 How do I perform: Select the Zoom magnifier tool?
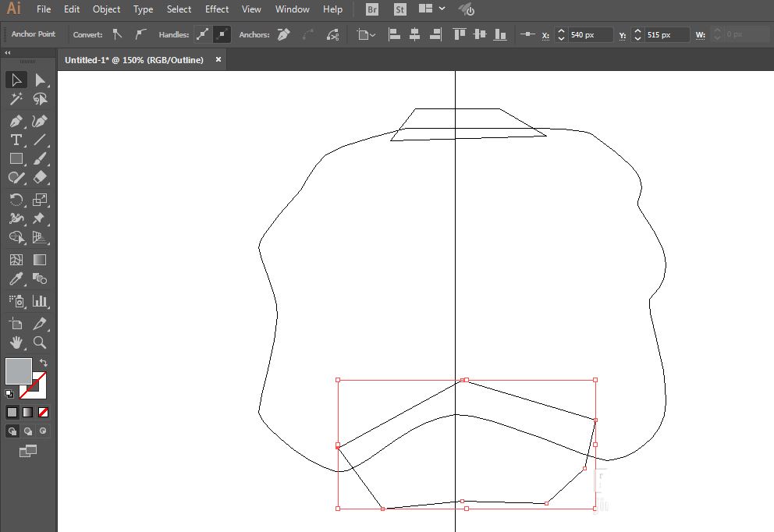coord(40,342)
